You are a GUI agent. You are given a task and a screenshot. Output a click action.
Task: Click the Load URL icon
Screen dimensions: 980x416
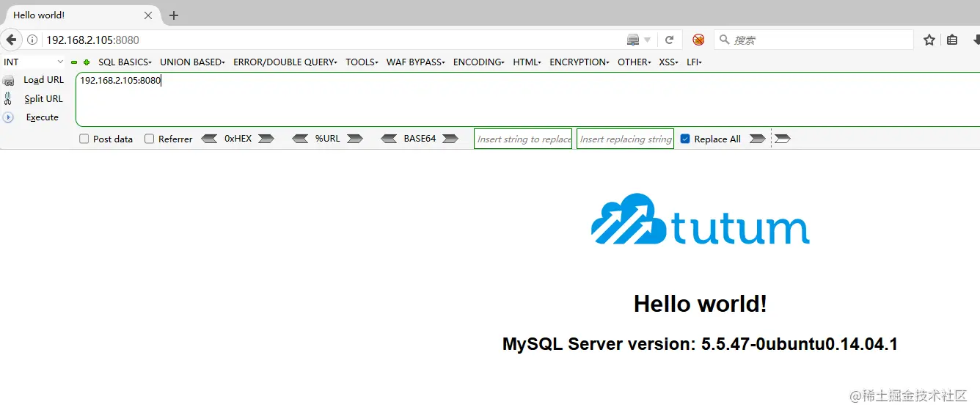point(9,81)
